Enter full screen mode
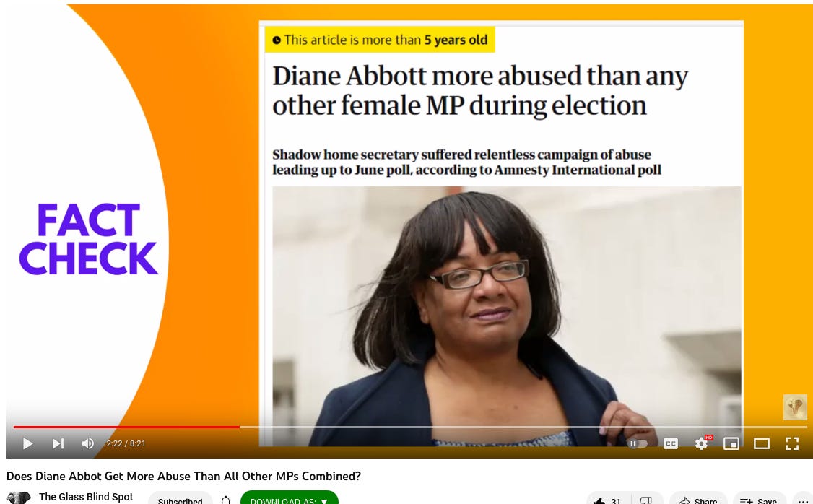Viewport: 813px width, 504px height. click(792, 443)
